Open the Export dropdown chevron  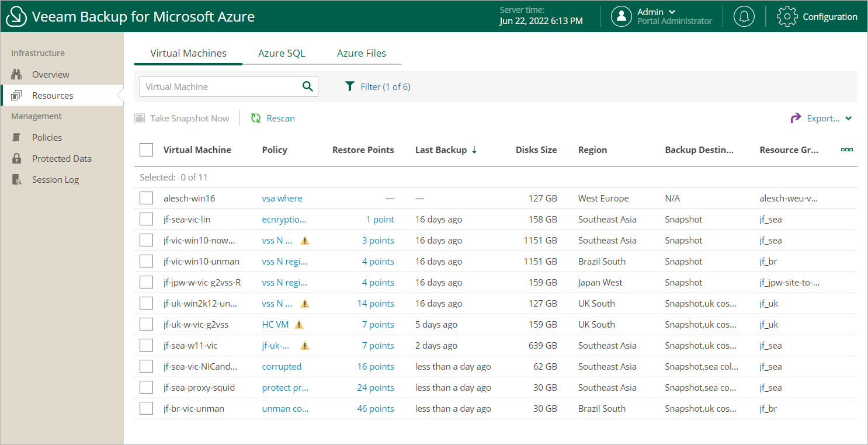pos(848,118)
